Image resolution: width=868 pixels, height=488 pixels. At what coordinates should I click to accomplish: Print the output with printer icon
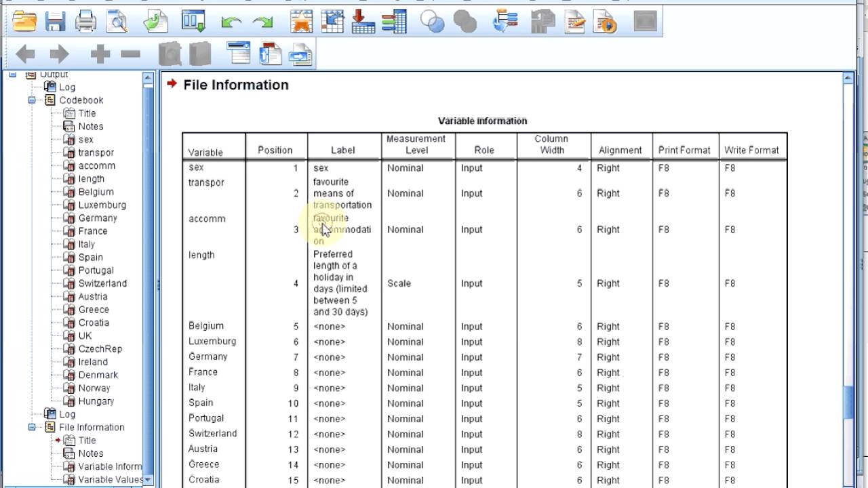coord(85,22)
